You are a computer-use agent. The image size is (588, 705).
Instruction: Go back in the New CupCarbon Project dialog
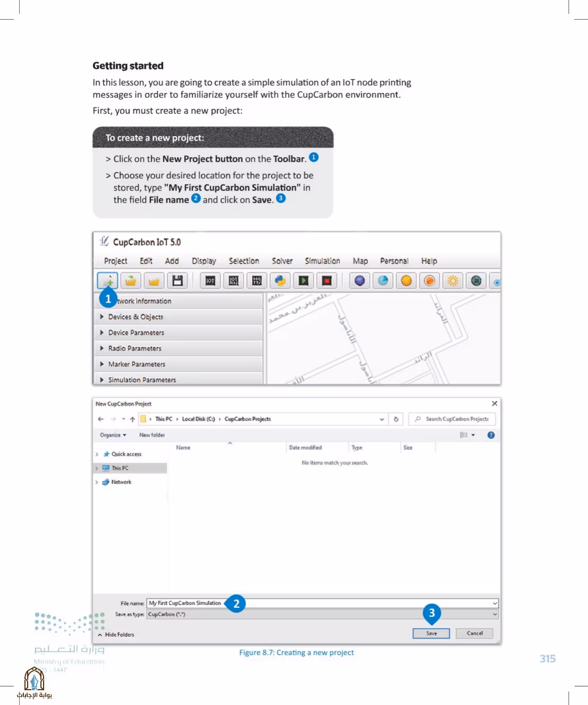(101, 419)
